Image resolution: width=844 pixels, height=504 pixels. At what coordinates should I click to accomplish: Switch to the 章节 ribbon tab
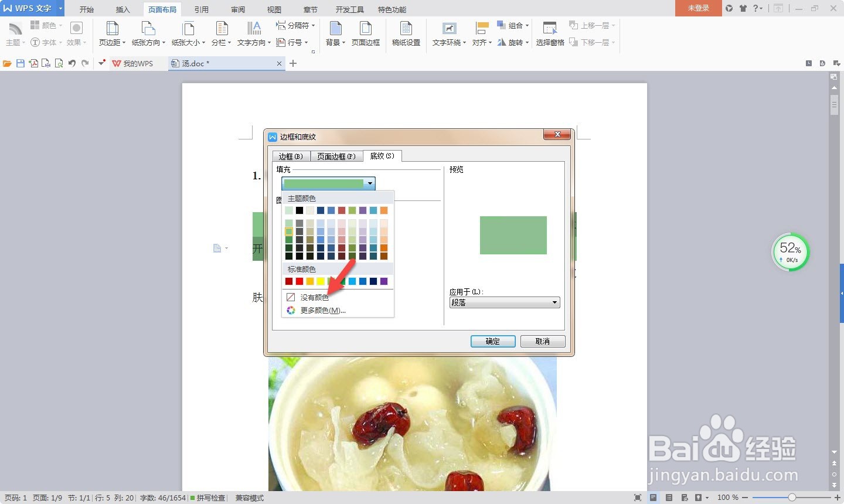pos(311,9)
